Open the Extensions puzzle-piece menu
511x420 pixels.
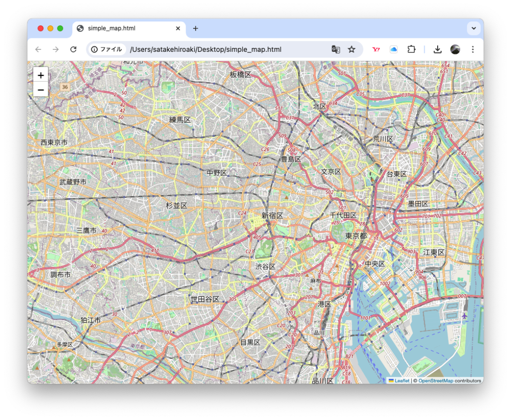point(411,49)
